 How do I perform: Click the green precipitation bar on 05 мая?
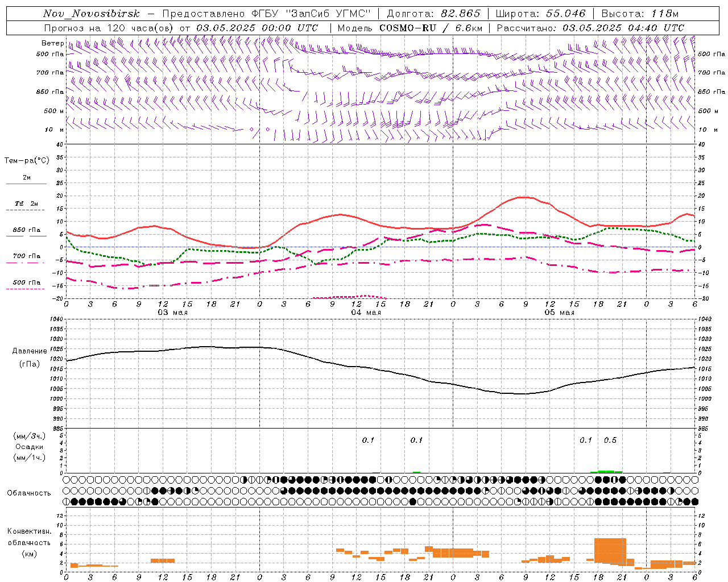[x=607, y=471]
